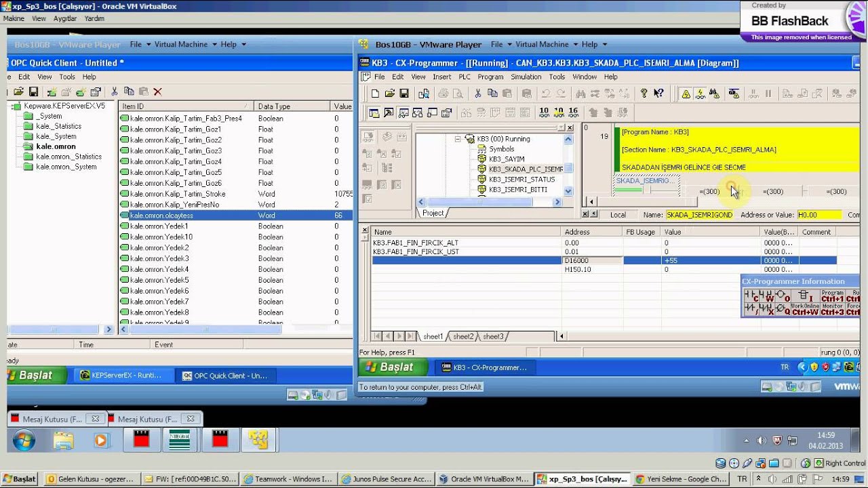Click Item ID column header to sort
Screen dimensions: 868x488
[186, 106]
